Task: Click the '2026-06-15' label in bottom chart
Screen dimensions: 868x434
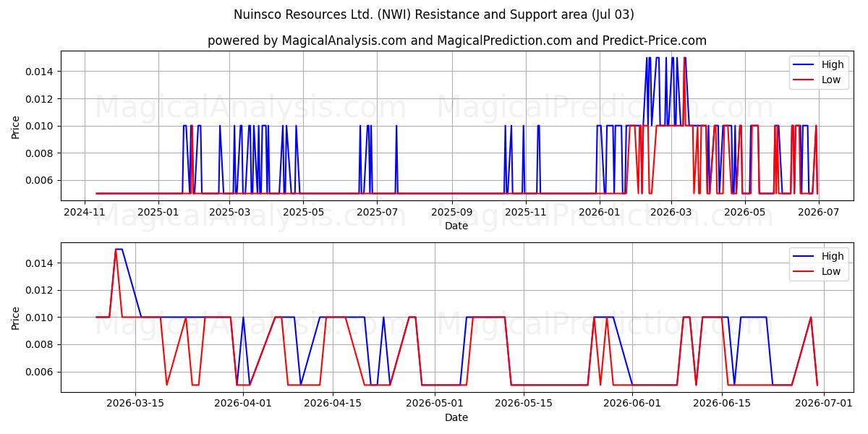Action: [722, 404]
